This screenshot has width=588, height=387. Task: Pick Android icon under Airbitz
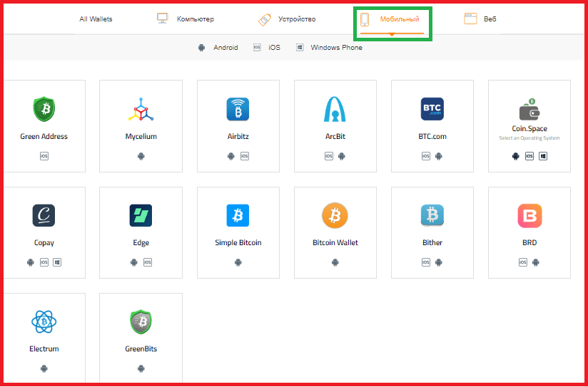(231, 156)
